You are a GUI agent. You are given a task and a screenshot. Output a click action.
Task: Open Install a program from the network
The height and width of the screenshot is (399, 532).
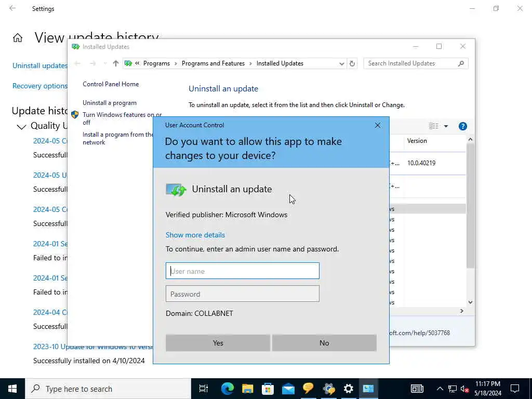pyautogui.click(x=118, y=138)
